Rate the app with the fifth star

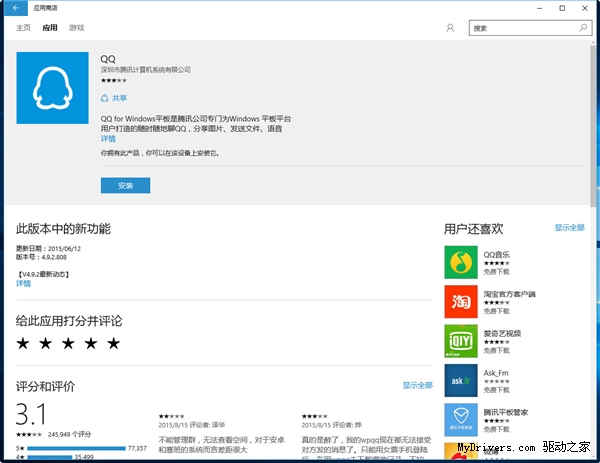point(113,344)
